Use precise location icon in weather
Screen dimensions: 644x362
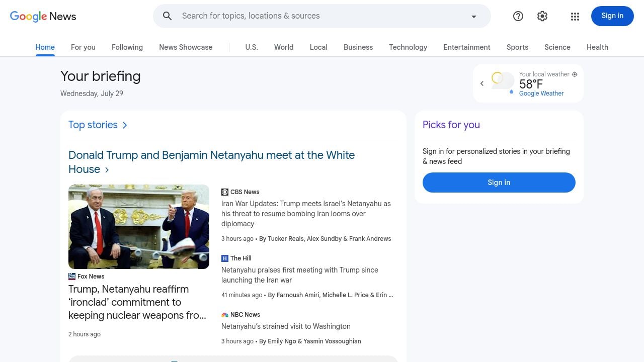click(575, 74)
